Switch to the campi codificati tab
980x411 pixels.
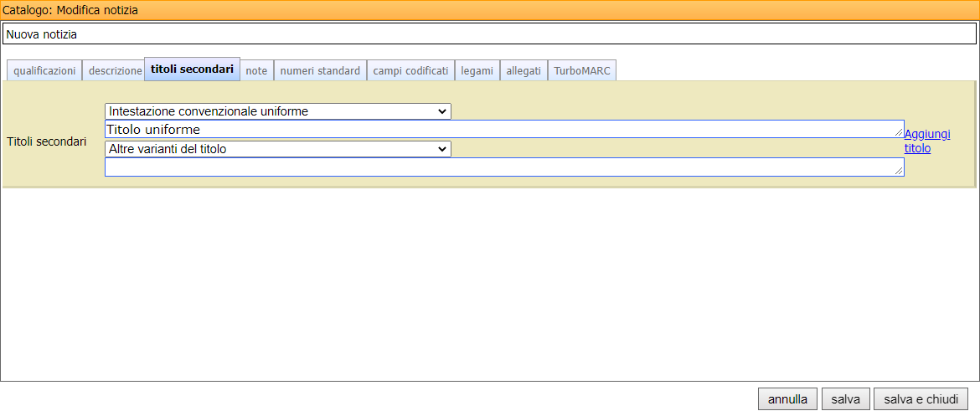click(x=410, y=71)
